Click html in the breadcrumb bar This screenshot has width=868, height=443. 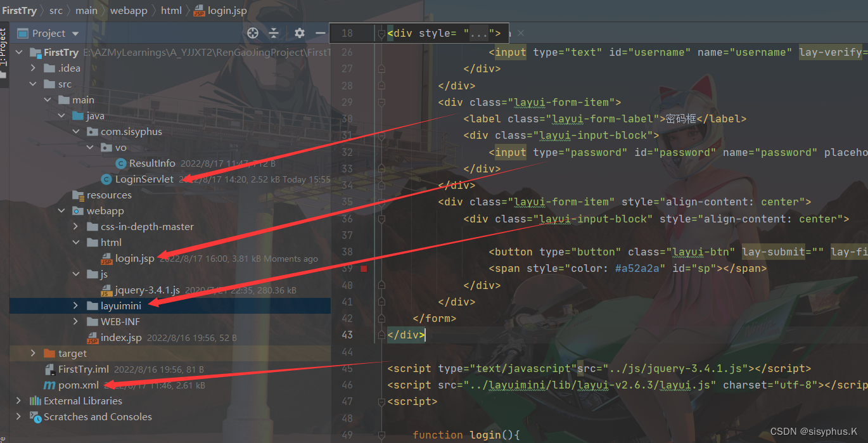pyautogui.click(x=171, y=10)
